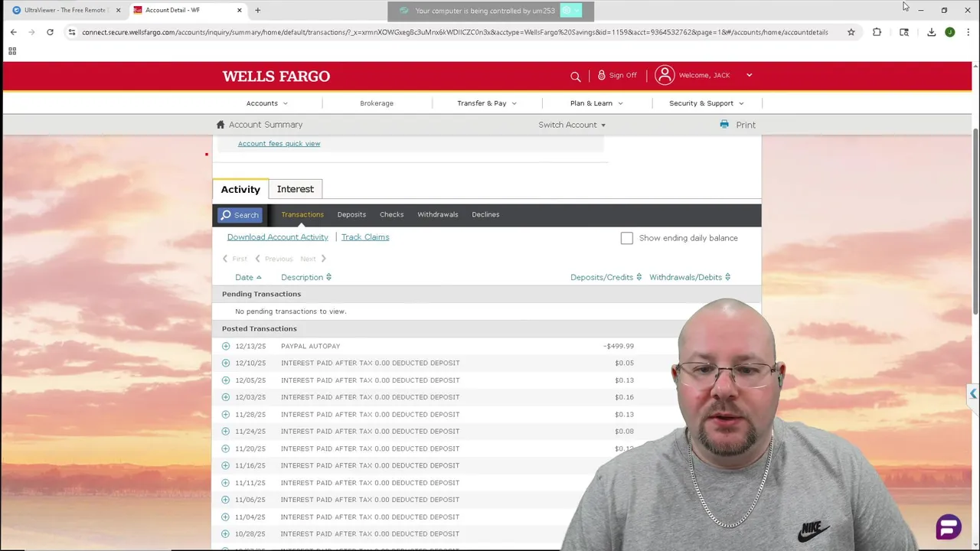Expand the 12/05/25 interest paid transaction
Viewport: 980px width, 551px height.
[x=226, y=380]
